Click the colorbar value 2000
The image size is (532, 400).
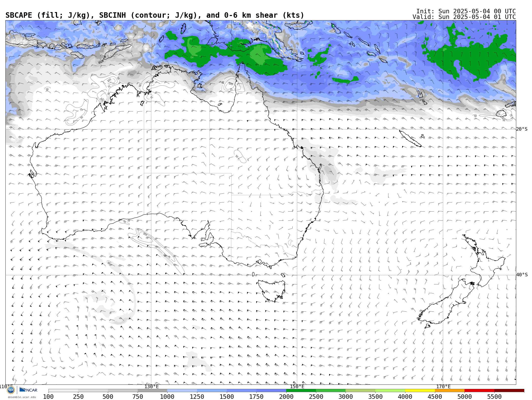(x=286, y=397)
